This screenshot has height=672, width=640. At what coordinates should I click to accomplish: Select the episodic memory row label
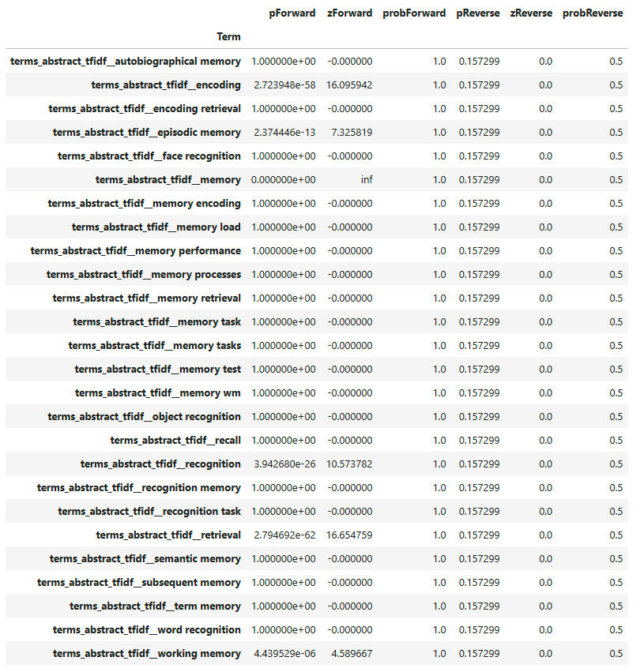pyautogui.click(x=147, y=133)
